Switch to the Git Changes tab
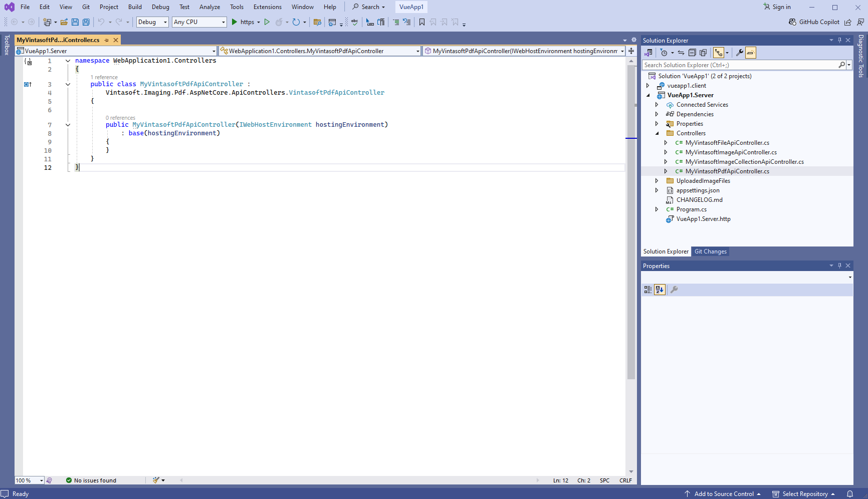Viewport: 868px width, 499px height. [710, 252]
